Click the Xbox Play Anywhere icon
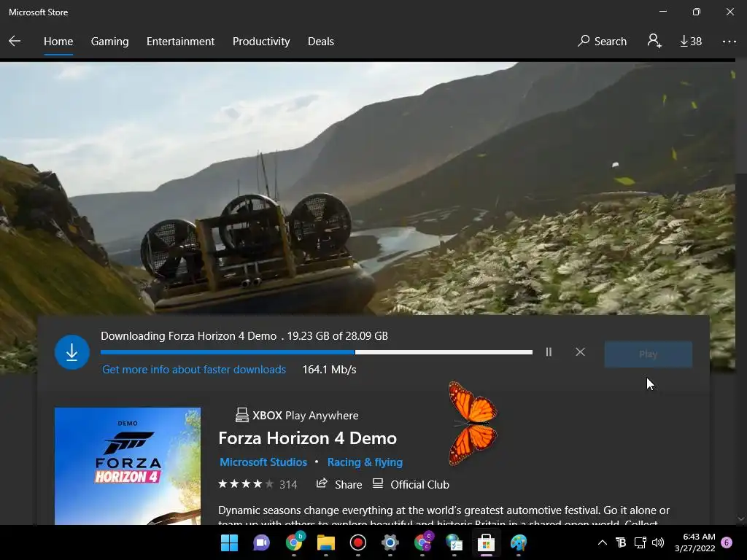The width and height of the screenshot is (747, 560). click(x=242, y=415)
